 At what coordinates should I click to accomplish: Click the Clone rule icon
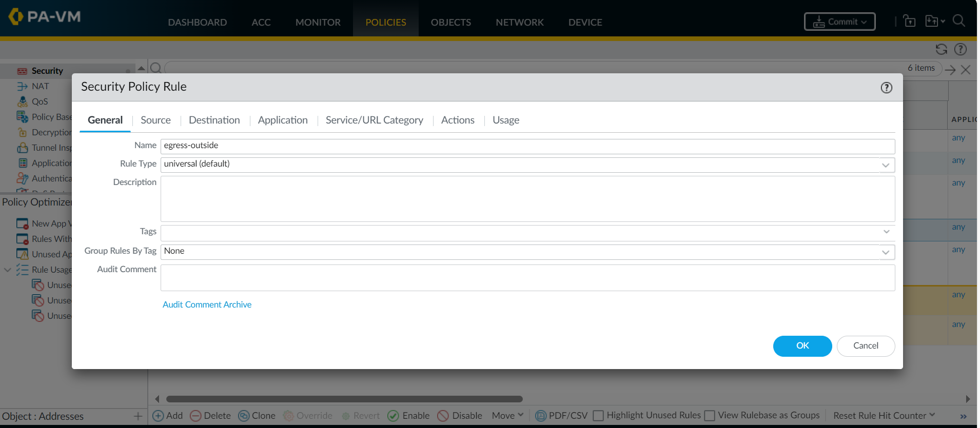[244, 416]
